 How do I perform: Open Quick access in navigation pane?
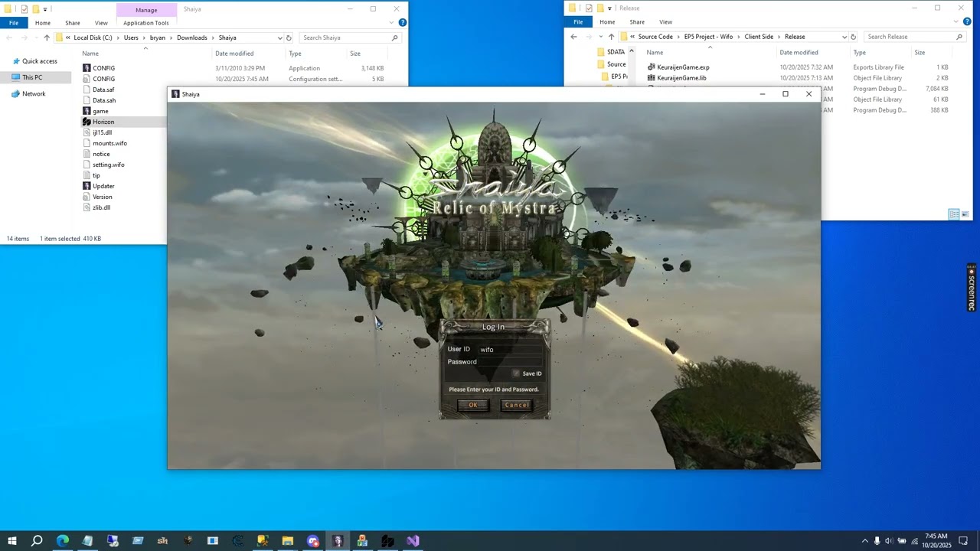[x=39, y=61]
